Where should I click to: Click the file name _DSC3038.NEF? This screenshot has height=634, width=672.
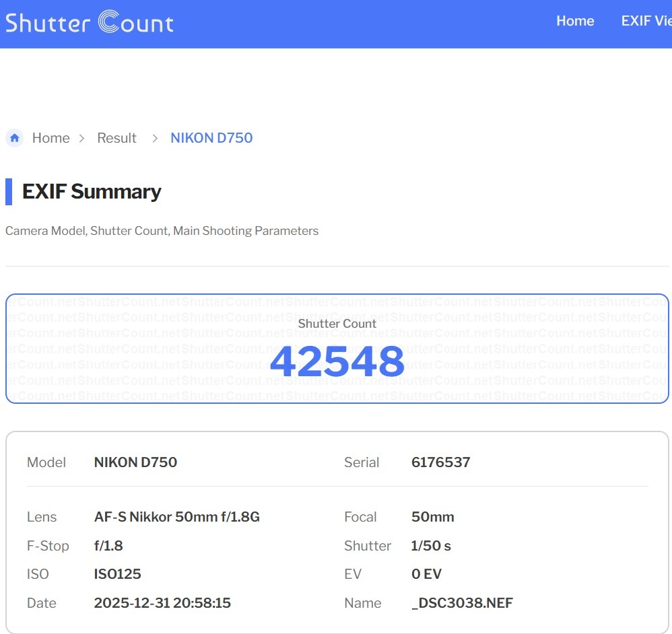click(x=462, y=603)
